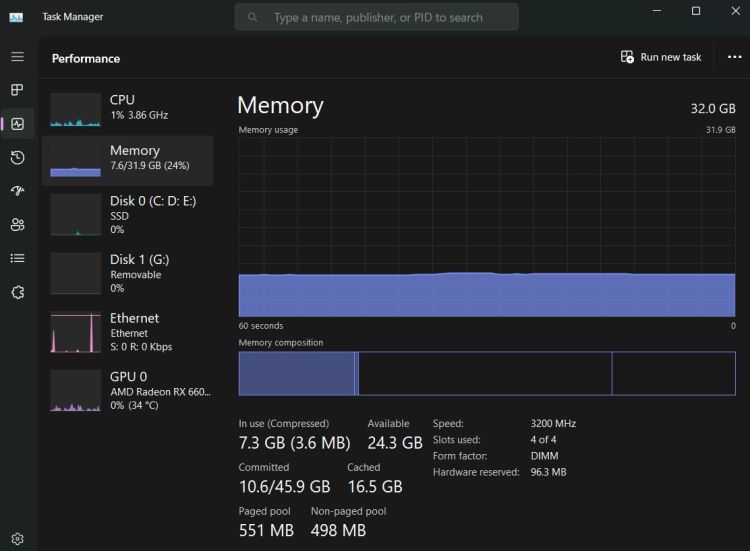Image resolution: width=750 pixels, height=551 pixels.
Task: Open the Details list icon
Action: click(17, 258)
